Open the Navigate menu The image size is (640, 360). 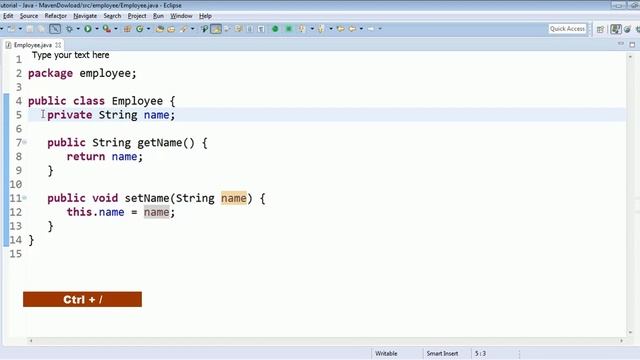[85, 16]
